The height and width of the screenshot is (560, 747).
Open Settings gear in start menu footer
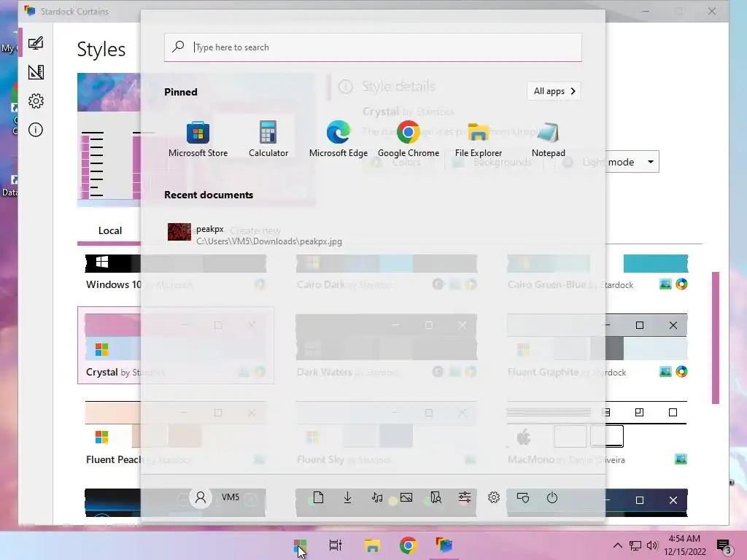click(494, 497)
